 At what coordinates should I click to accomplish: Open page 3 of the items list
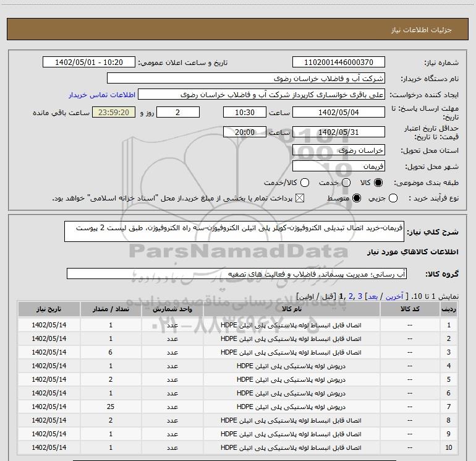pos(360,296)
